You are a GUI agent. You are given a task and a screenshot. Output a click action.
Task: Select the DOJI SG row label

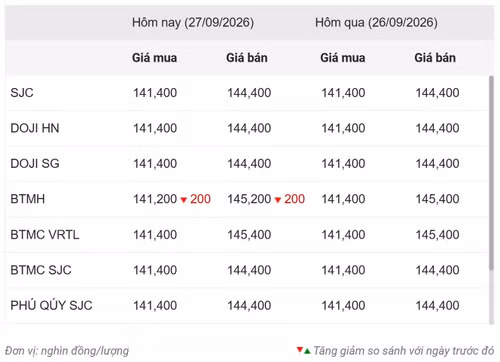(35, 163)
